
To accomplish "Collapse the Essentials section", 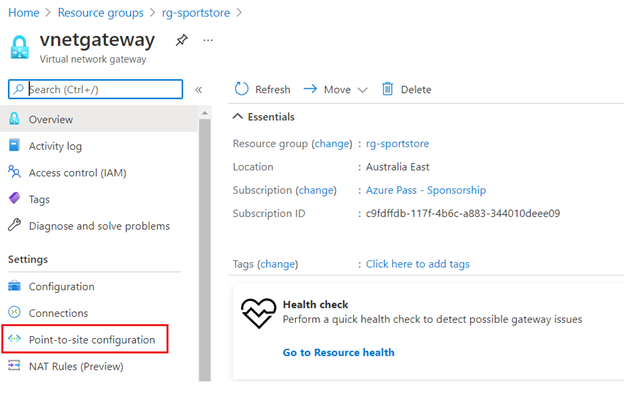I will [238, 117].
